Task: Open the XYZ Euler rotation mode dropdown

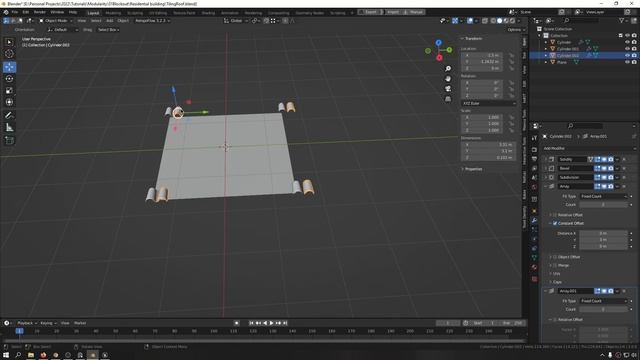Action: [489, 103]
